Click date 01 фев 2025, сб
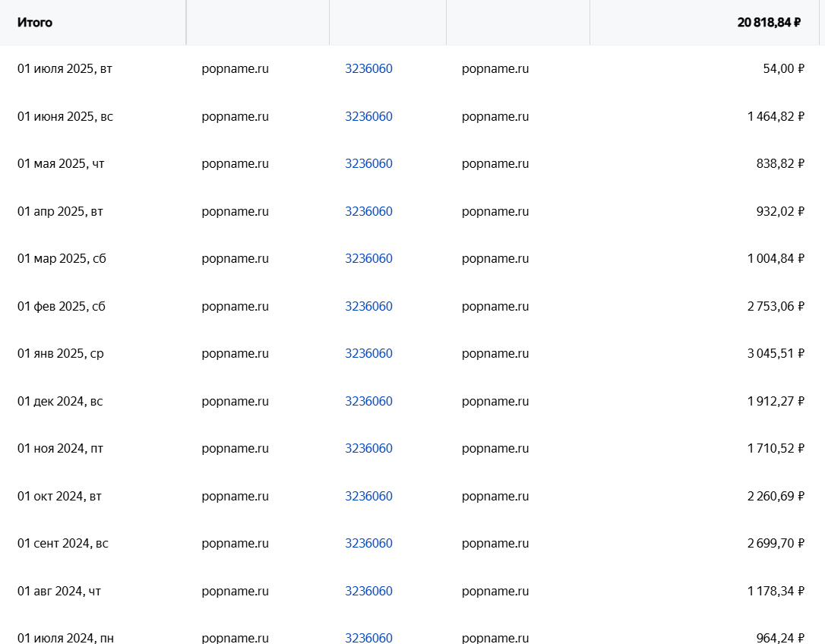This screenshot has width=825, height=644. pos(62,306)
